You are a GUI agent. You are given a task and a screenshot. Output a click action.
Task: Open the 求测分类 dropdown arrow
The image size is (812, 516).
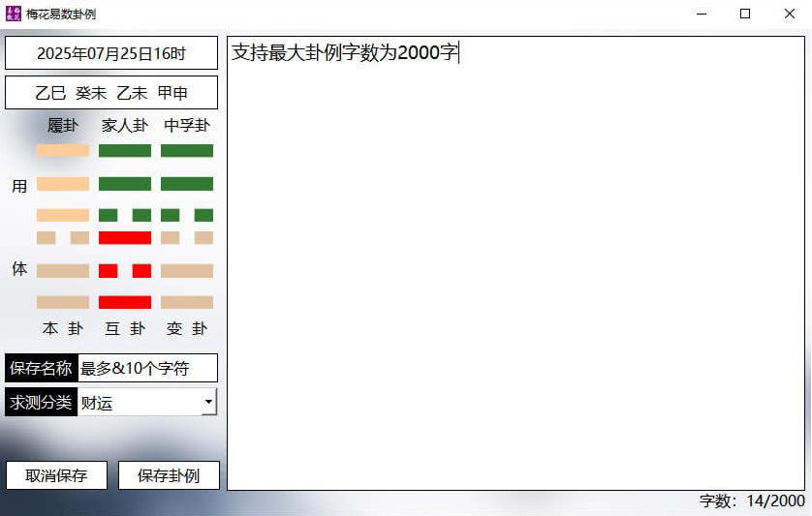(x=208, y=402)
